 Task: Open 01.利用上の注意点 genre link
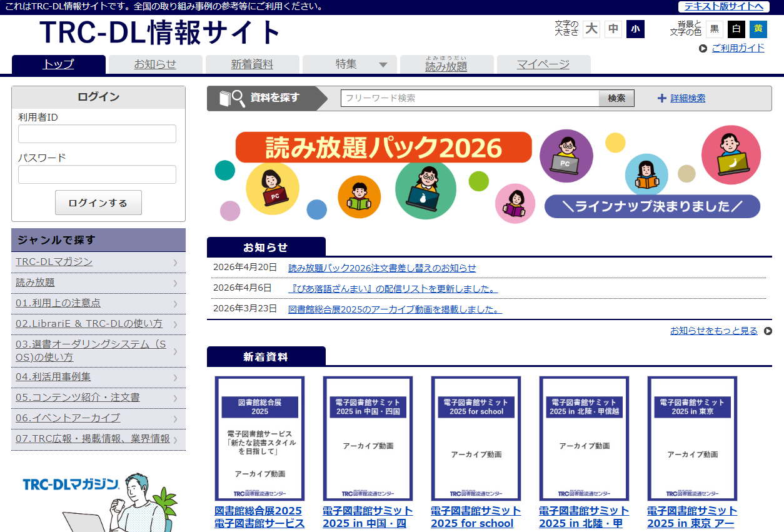[x=58, y=303]
